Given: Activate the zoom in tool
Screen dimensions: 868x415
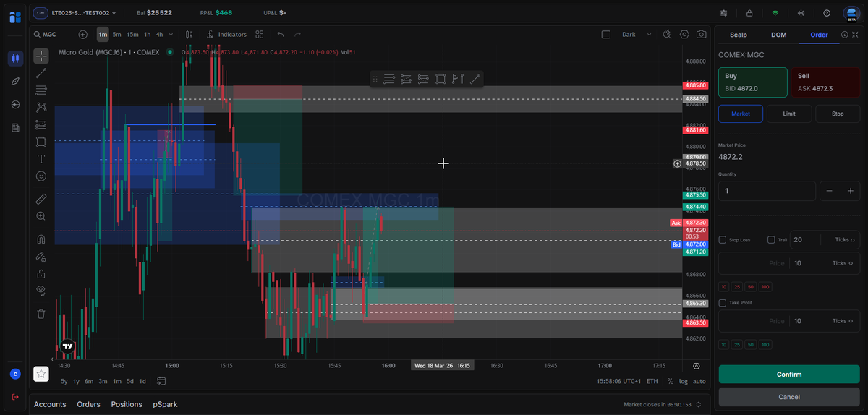Looking at the screenshot, I should point(41,215).
